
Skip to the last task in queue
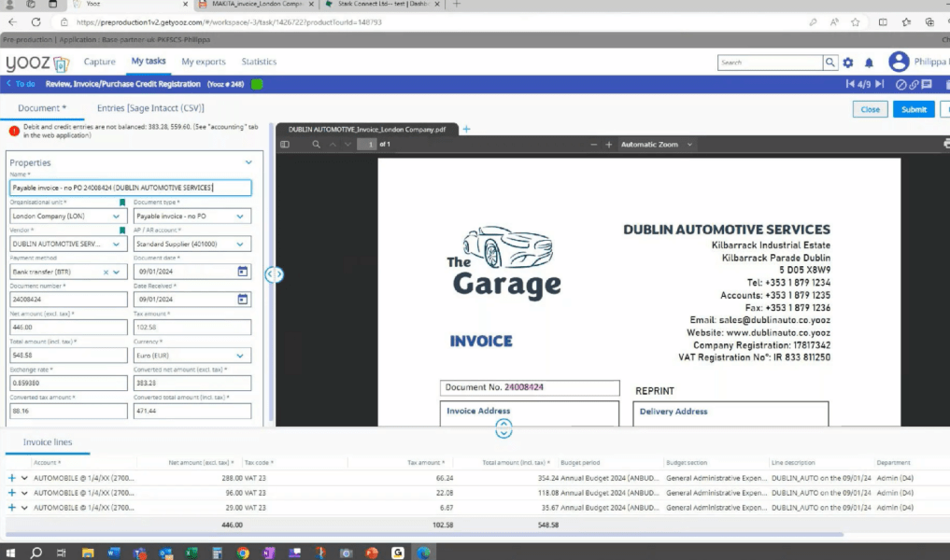[x=880, y=84]
